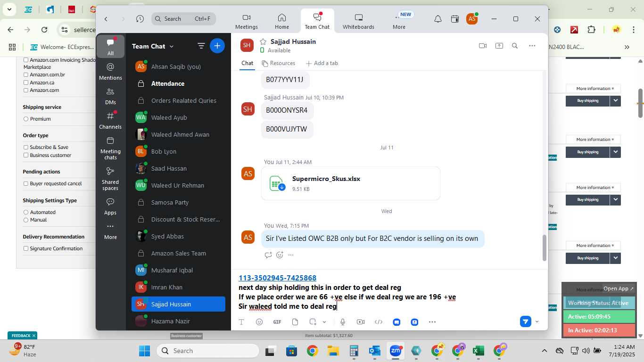
Task: Check Business customer order type
Action: [26, 155]
